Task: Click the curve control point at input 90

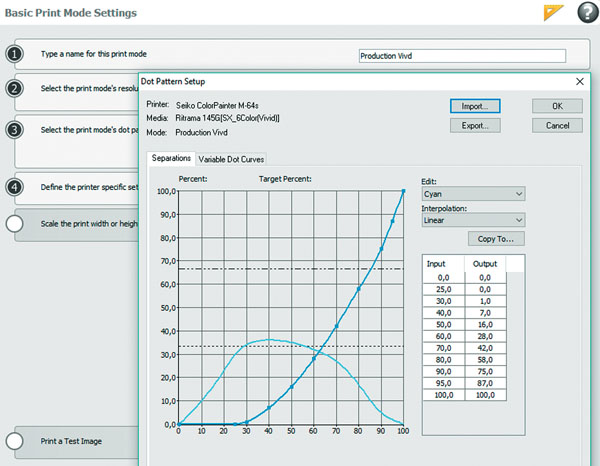Action: click(x=381, y=249)
